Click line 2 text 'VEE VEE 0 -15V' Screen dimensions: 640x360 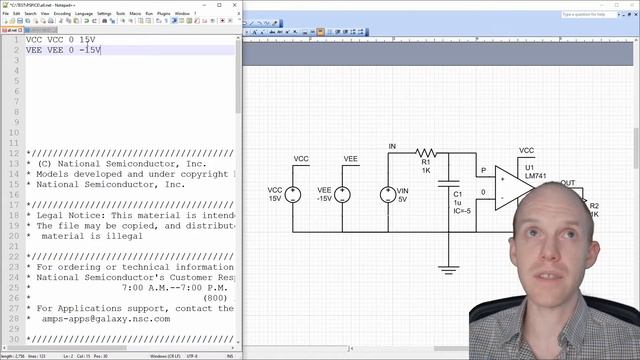tap(63, 50)
